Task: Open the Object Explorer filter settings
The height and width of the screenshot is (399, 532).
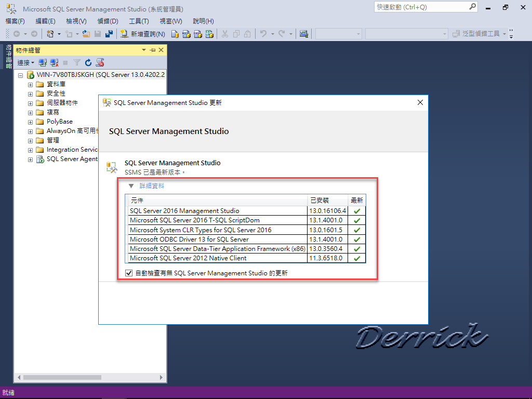Action: coord(77,62)
